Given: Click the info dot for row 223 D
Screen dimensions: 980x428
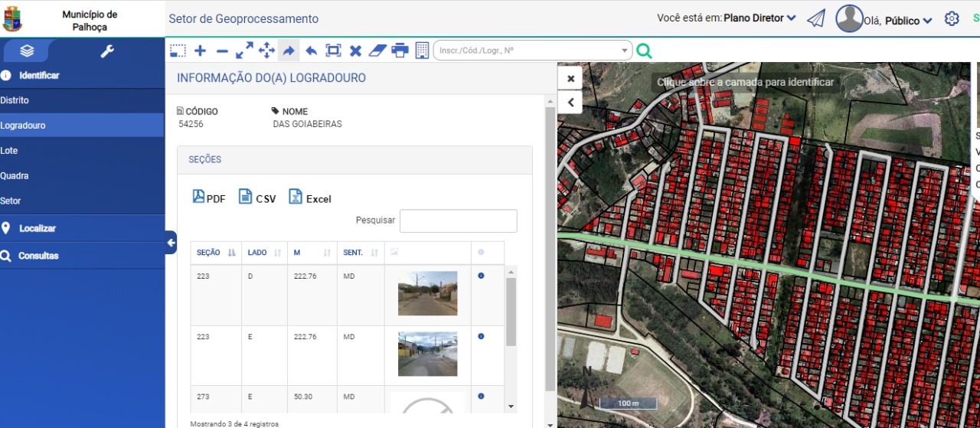Looking at the screenshot, I should tap(481, 276).
